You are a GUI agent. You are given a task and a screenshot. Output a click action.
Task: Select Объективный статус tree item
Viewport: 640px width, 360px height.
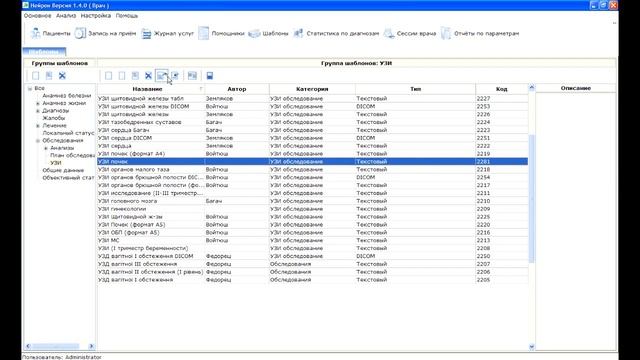coord(68,178)
